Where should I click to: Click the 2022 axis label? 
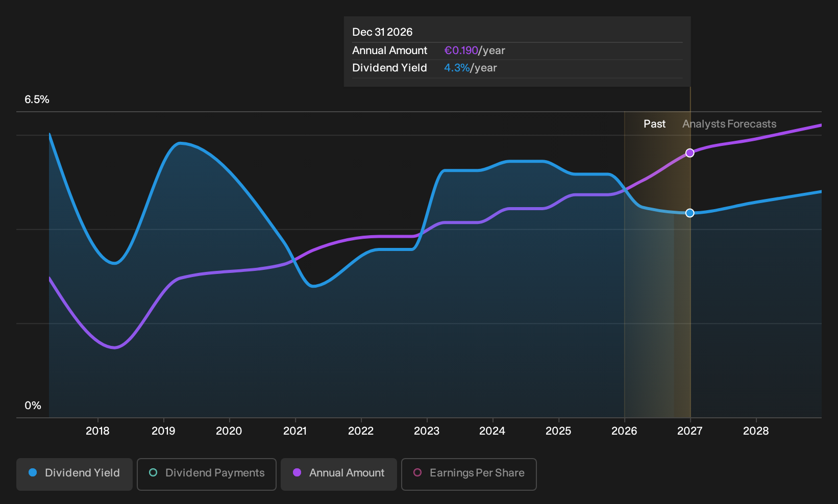pyautogui.click(x=361, y=431)
